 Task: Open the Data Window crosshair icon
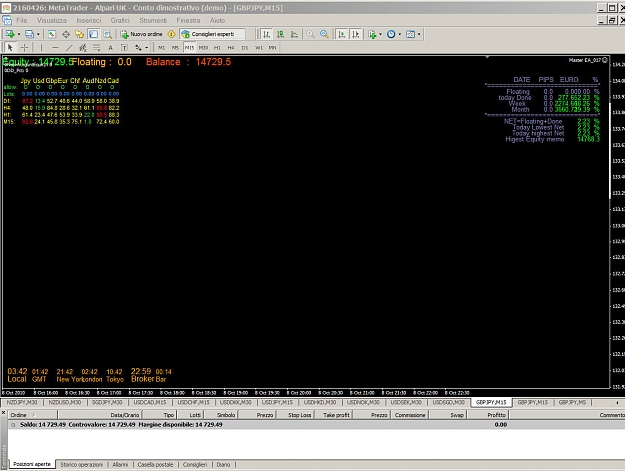[66, 34]
